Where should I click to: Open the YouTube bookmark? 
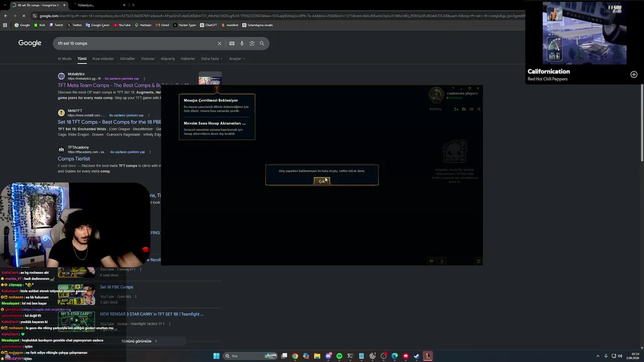122,25
